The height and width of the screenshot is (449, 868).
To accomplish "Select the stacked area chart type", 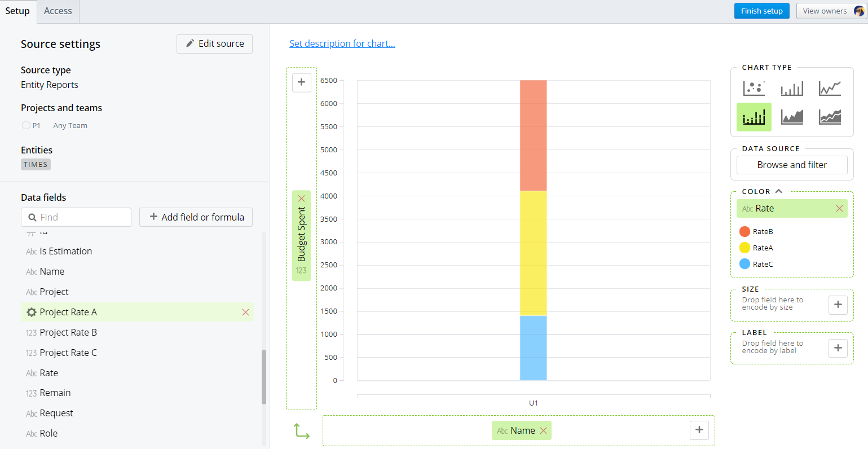I will [829, 117].
